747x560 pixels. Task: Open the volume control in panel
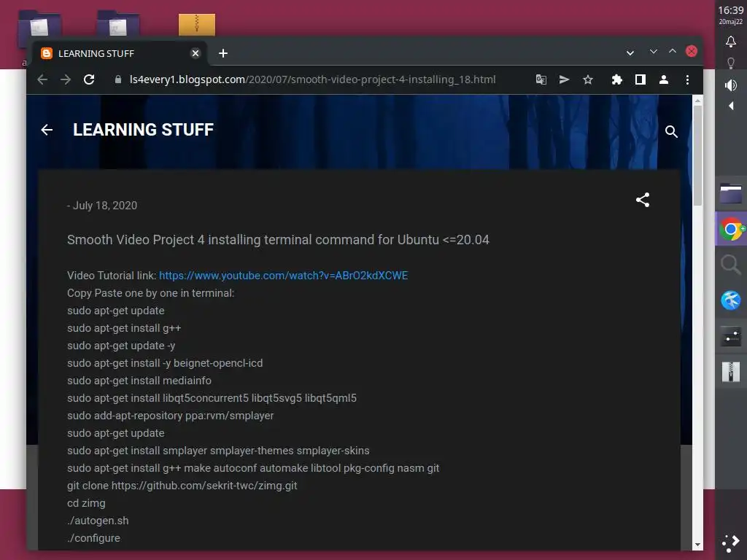pos(731,85)
